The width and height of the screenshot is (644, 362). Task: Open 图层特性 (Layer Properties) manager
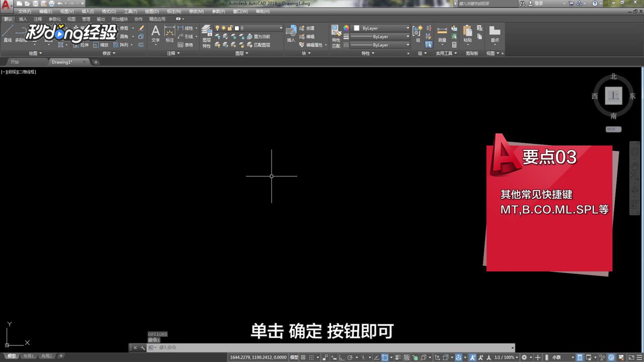(206, 36)
